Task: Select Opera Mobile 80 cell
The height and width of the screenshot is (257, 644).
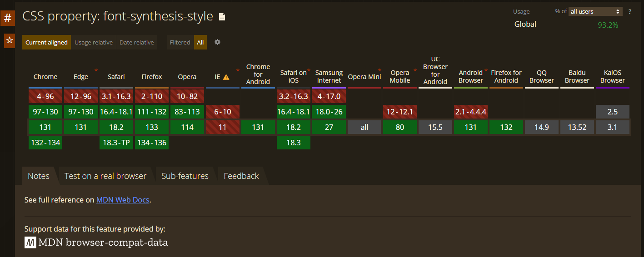Action: tap(400, 127)
